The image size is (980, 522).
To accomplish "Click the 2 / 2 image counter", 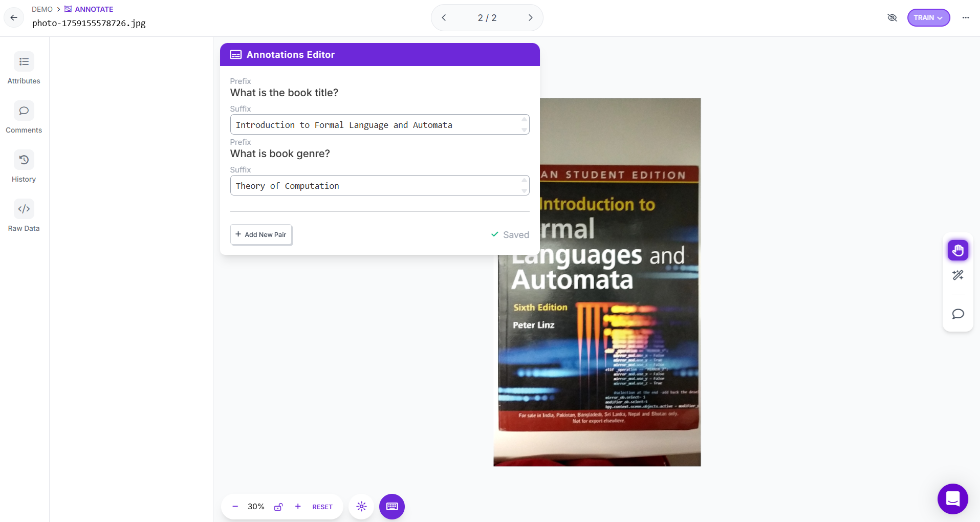I will pos(487,18).
